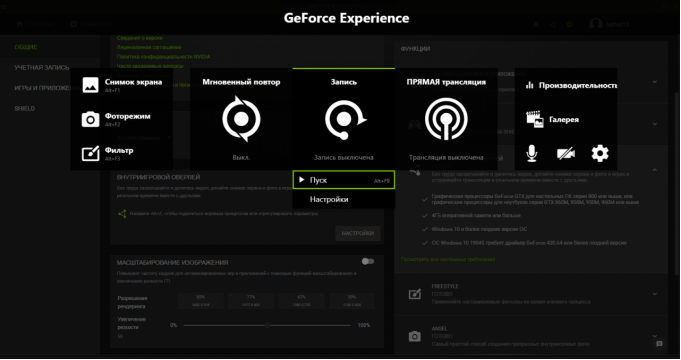The height and width of the screenshot is (360, 681).
Task: Expand the FREESTYLE row chevron
Action: 655,294
